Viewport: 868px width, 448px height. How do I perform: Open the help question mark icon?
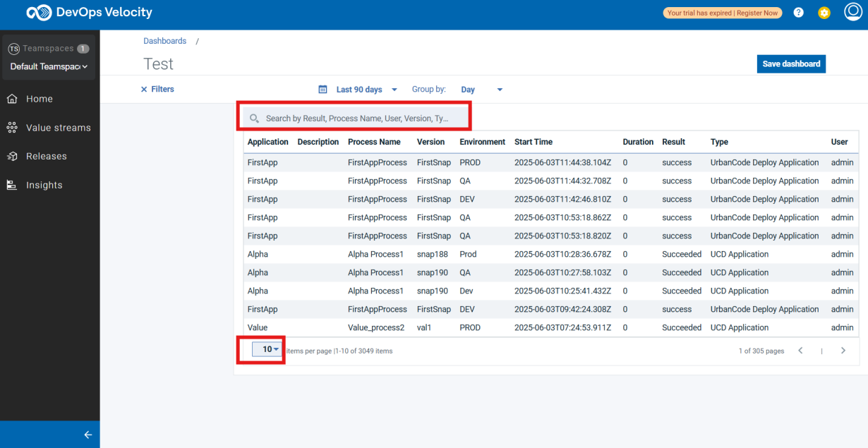798,13
